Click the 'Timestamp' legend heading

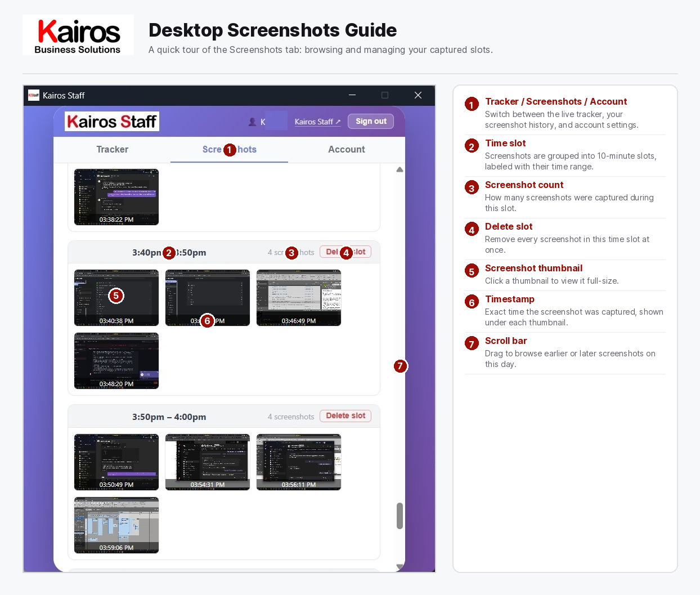[510, 299]
